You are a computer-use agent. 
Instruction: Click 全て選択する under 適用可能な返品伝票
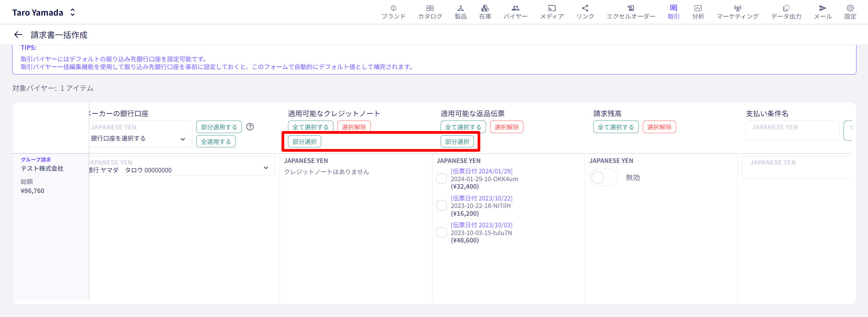(x=463, y=127)
